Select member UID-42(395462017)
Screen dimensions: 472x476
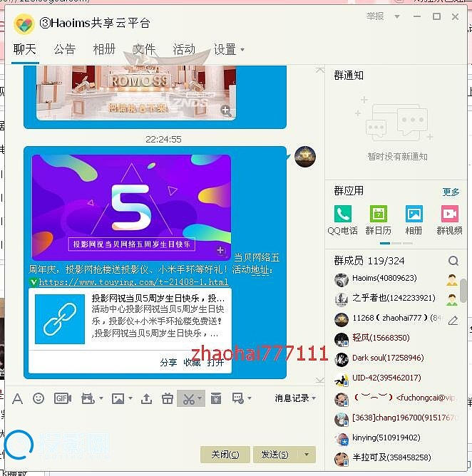pos(395,378)
